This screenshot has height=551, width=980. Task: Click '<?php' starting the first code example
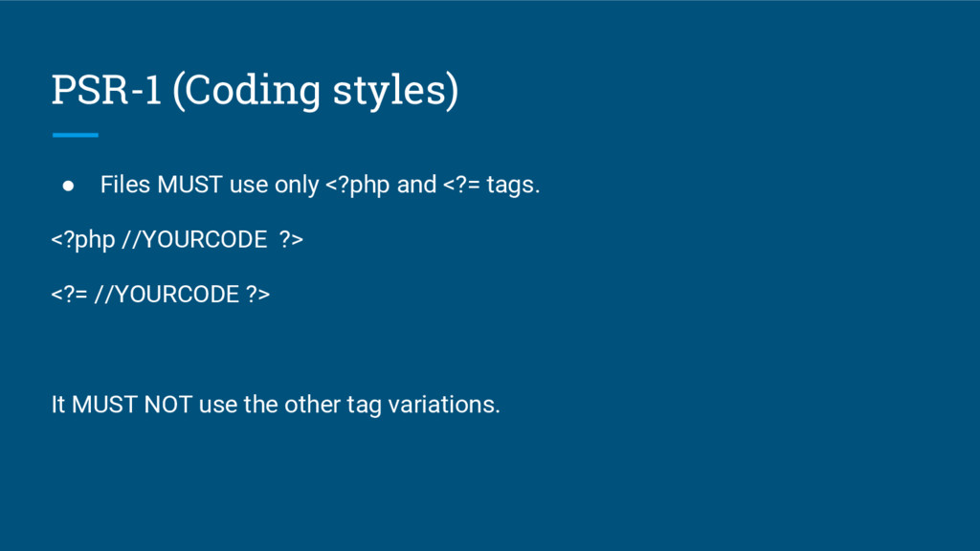(83, 240)
